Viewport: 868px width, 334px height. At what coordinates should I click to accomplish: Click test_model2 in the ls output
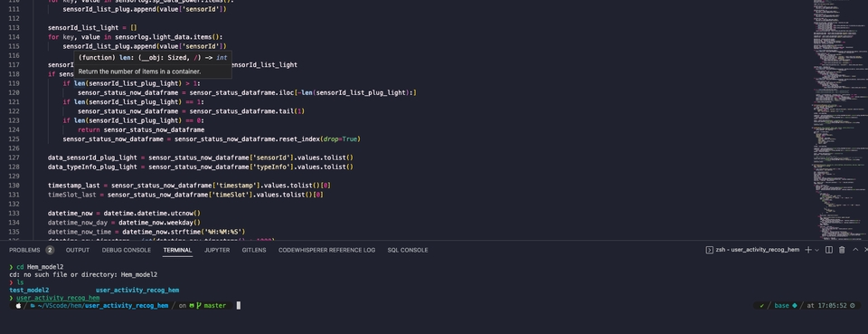click(x=29, y=290)
